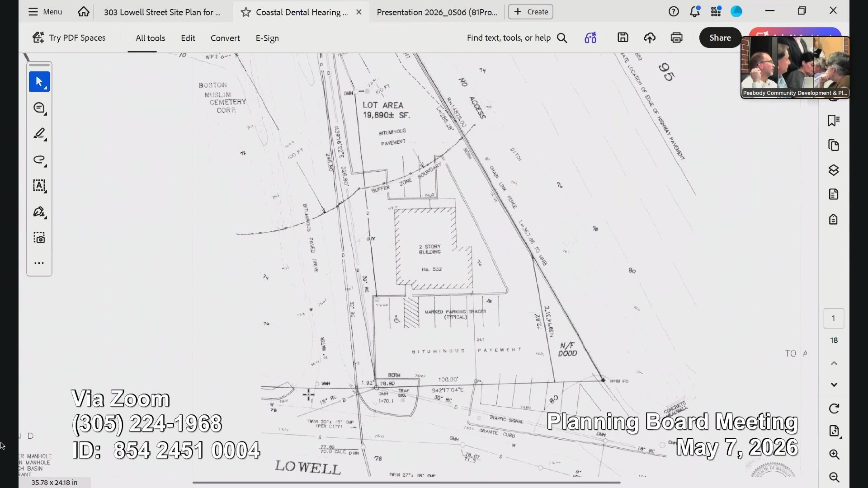Select the Add text box tool
This screenshot has height=488, width=868.
click(x=39, y=186)
